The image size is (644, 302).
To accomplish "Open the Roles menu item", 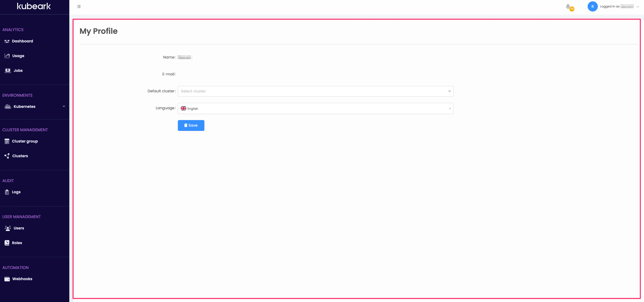I will pos(17,243).
